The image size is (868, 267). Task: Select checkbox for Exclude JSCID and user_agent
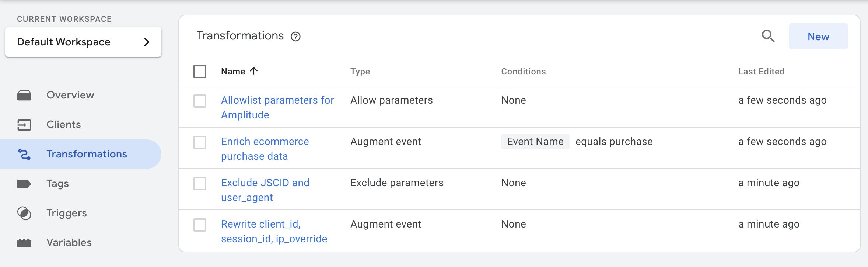tap(200, 184)
